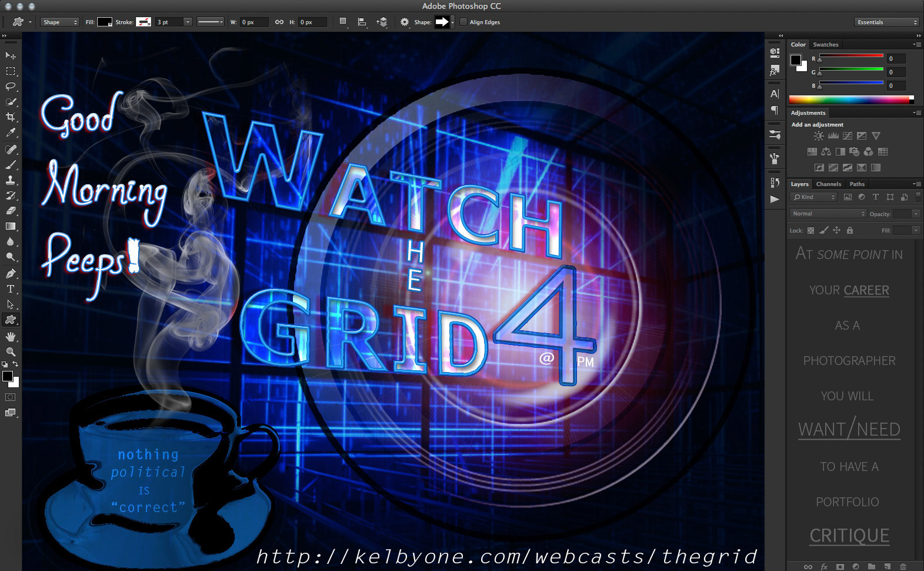
Task: Open the layer Fill dropdown arrow
Action: 916,230
